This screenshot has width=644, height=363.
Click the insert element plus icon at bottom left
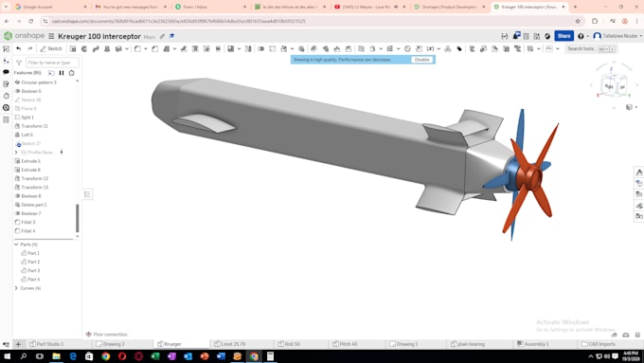pyautogui.click(x=18, y=344)
